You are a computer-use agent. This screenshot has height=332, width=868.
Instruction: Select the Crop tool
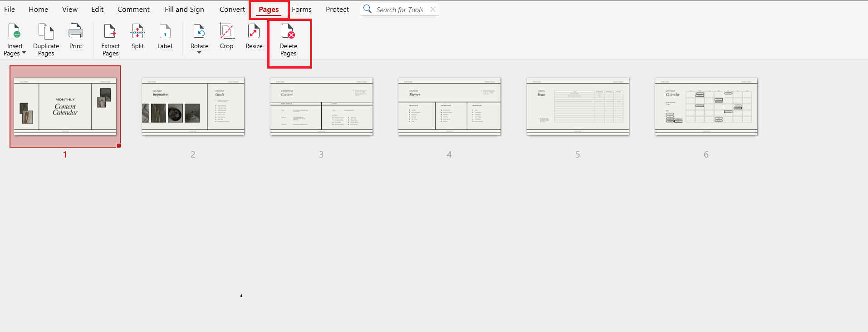tap(226, 36)
